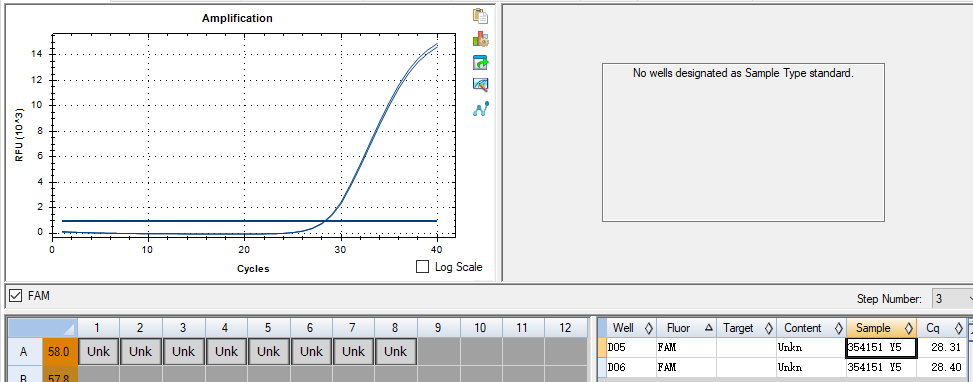Open chart settings bar-graph gear icon

click(x=480, y=39)
